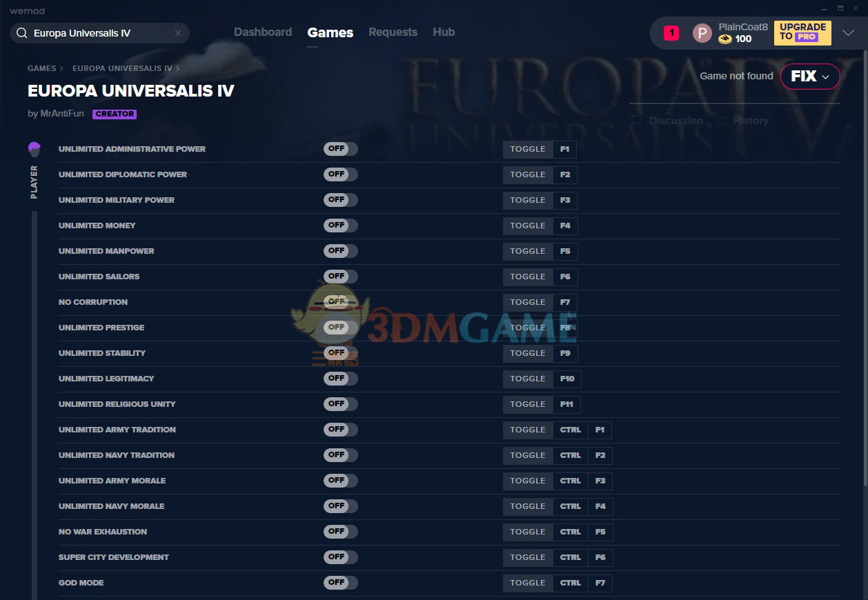Toggle Unlimited Administrative Power off switch
Image resolution: width=868 pixels, height=600 pixels.
341,149
